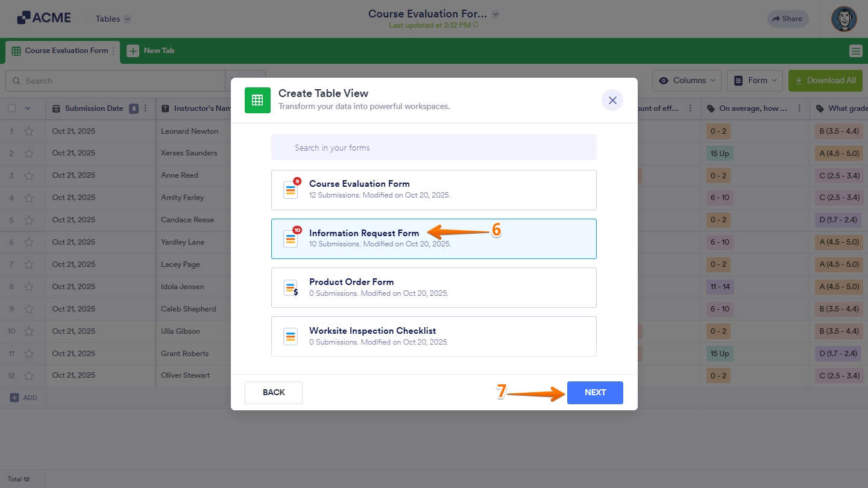Click the name cell 'Leonard Newton'

[190, 131]
